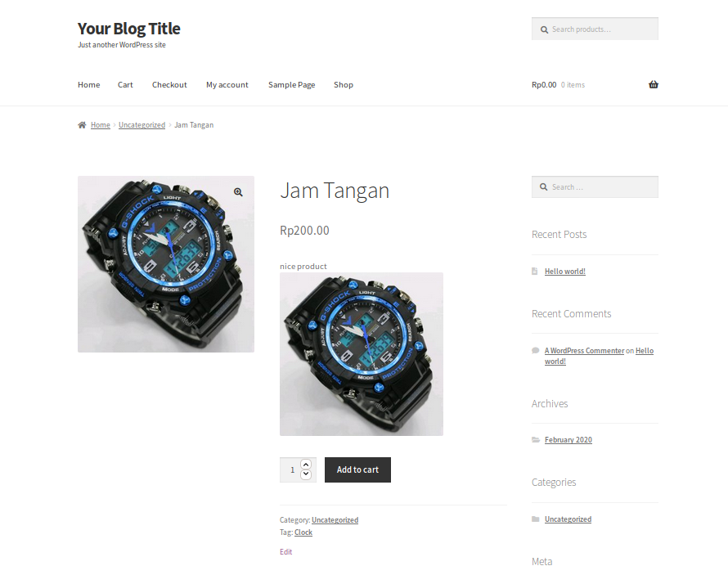Click the Edit product link
Screen dimensions: 728x575
click(286, 552)
